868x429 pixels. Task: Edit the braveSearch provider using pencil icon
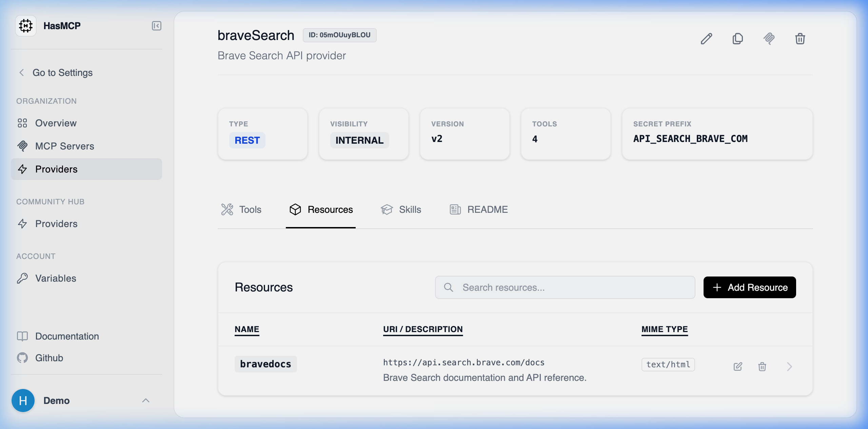pyautogui.click(x=707, y=39)
